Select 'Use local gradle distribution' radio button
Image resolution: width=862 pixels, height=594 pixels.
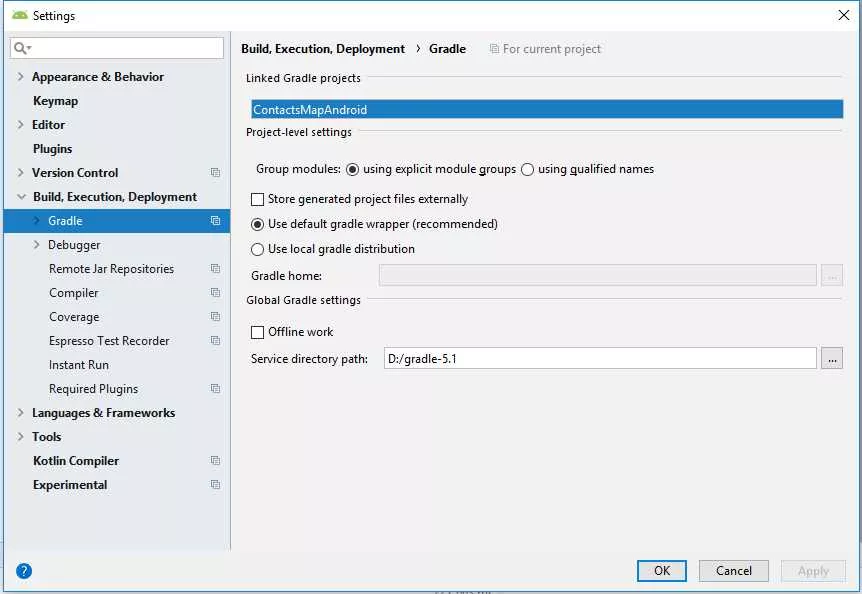click(257, 249)
